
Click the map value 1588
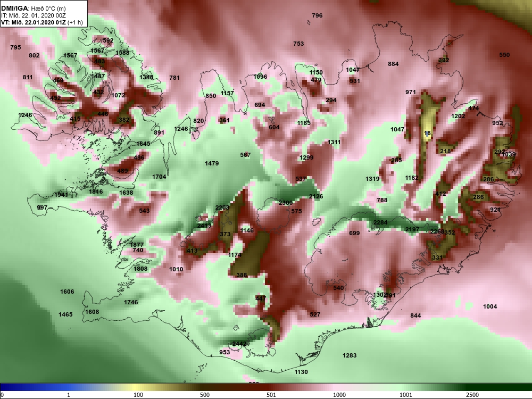pyautogui.click(x=122, y=53)
